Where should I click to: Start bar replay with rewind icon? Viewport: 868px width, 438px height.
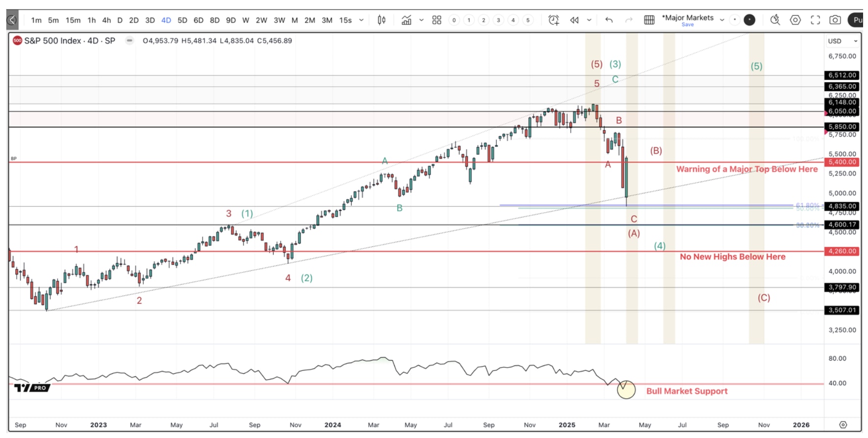coord(574,20)
